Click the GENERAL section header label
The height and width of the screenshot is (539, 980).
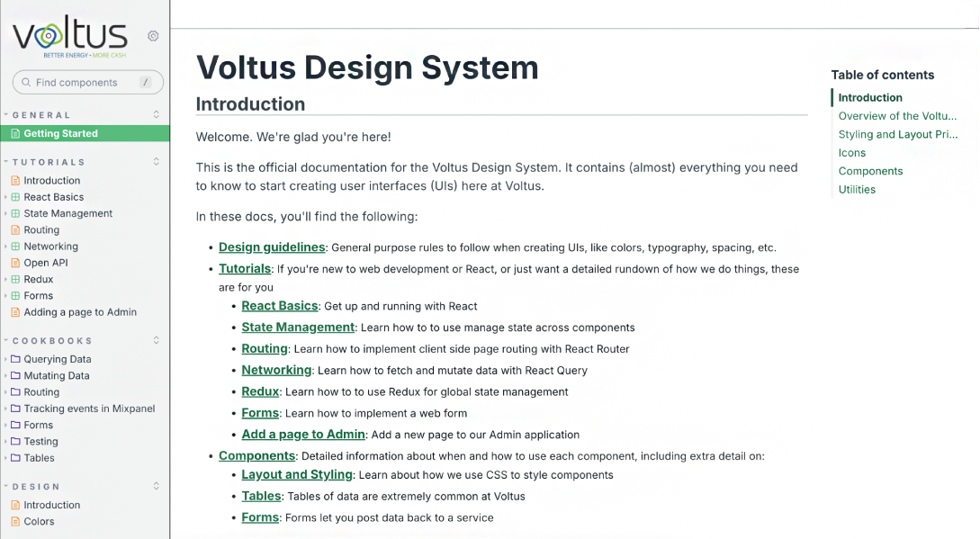[x=41, y=115]
